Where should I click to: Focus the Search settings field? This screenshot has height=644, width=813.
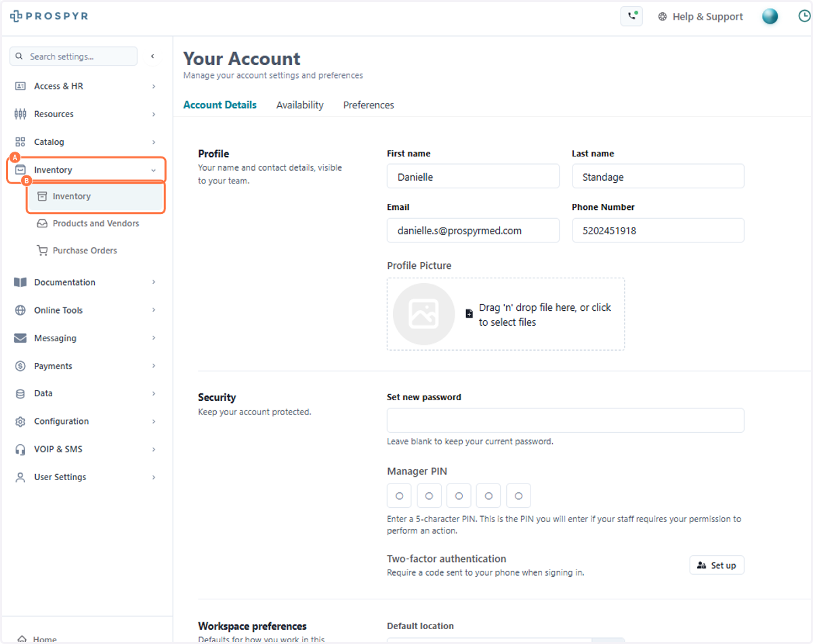coord(73,56)
